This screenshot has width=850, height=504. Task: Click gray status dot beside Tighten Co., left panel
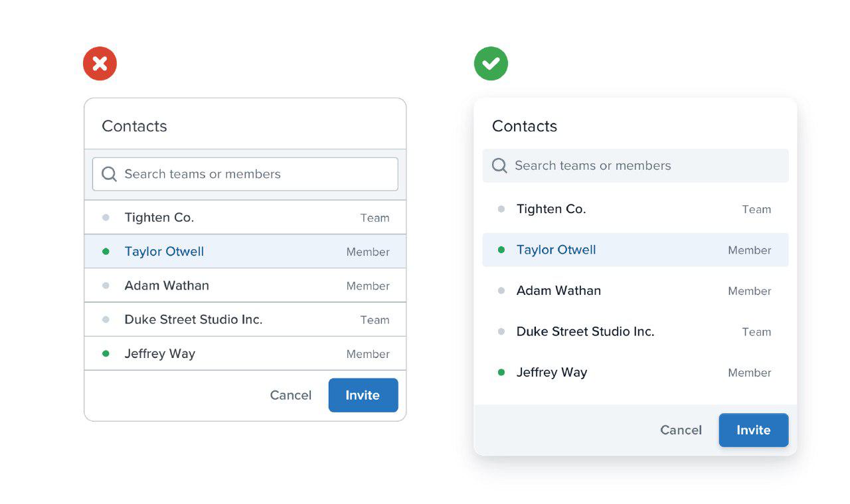click(x=106, y=217)
